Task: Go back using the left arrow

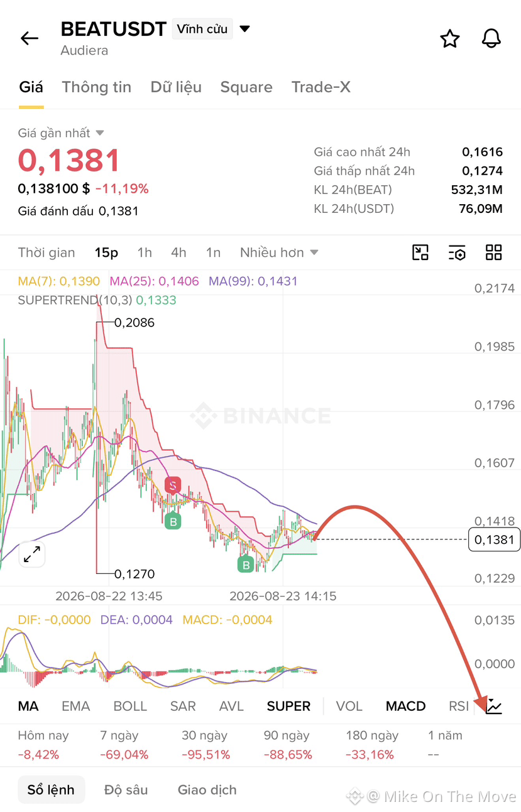Action: tap(30, 38)
